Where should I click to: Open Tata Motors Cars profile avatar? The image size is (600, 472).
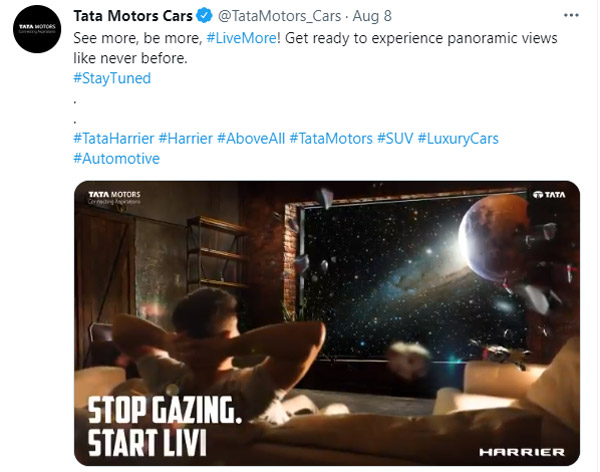click(x=37, y=29)
